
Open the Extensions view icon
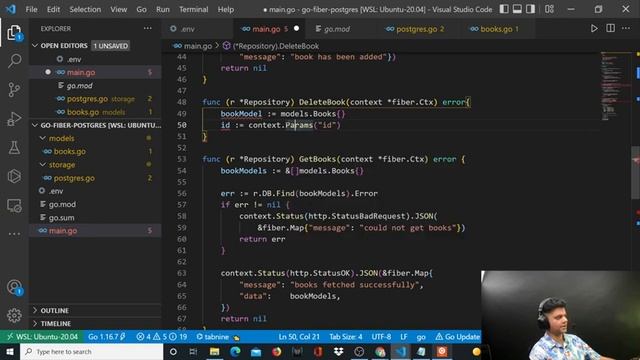click(x=14, y=176)
